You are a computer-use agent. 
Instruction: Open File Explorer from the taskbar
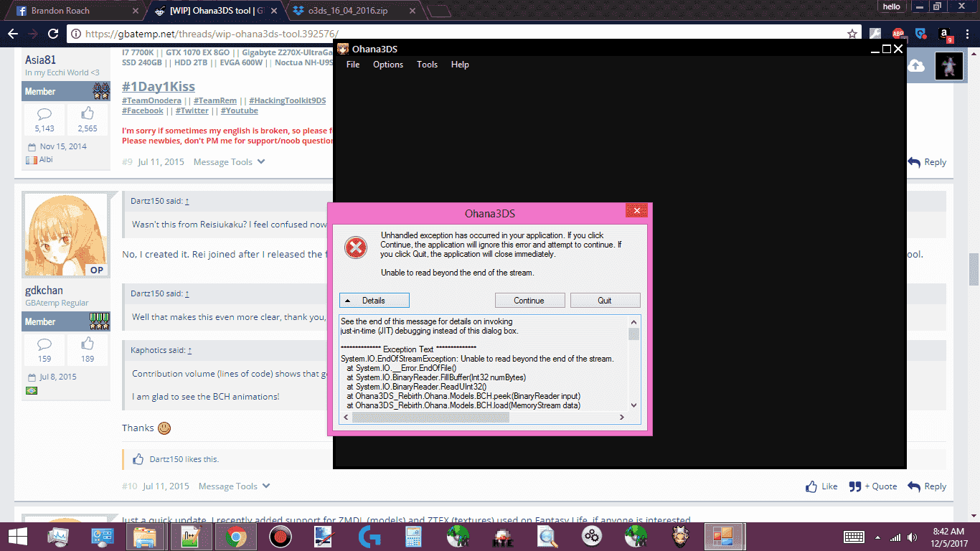coord(146,536)
